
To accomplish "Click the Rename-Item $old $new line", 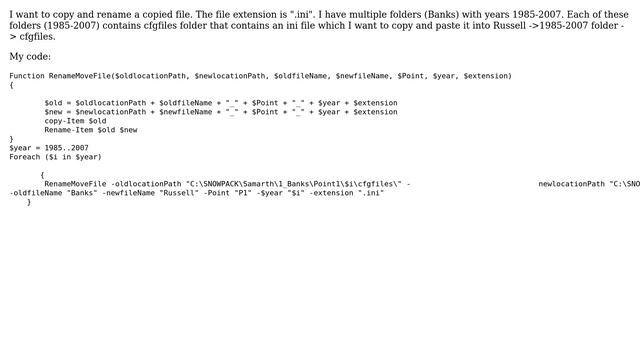I will click(91, 130).
